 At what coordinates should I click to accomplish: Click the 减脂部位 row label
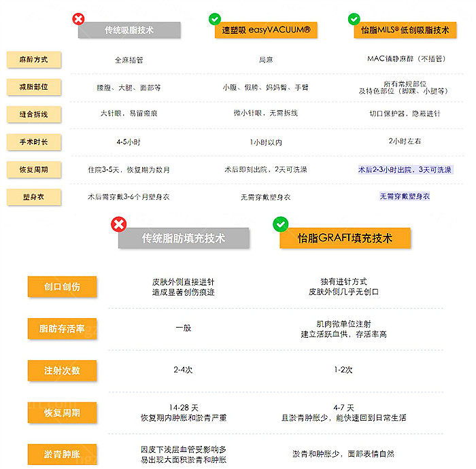pos(34,87)
